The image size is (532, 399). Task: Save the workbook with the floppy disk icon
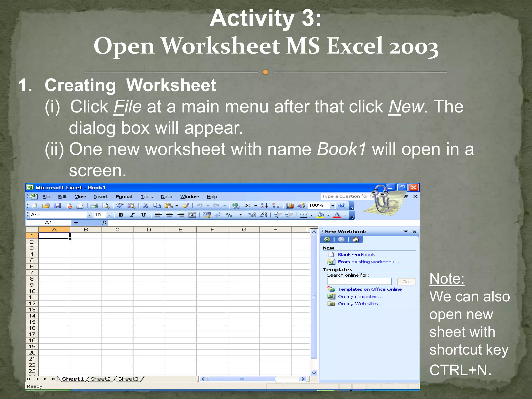[x=57, y=206]
